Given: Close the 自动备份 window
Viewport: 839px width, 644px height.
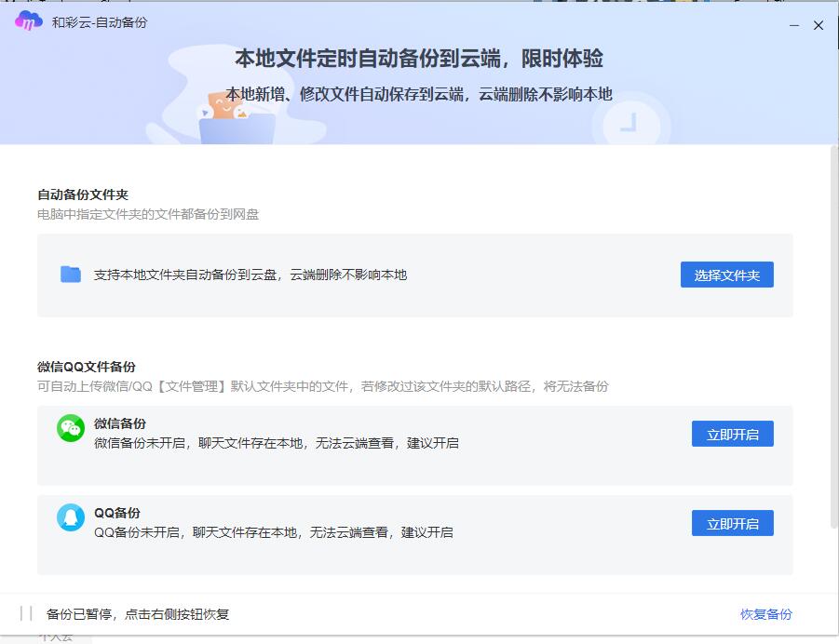Looking at the screenshot, I should (x=819, y=25).
